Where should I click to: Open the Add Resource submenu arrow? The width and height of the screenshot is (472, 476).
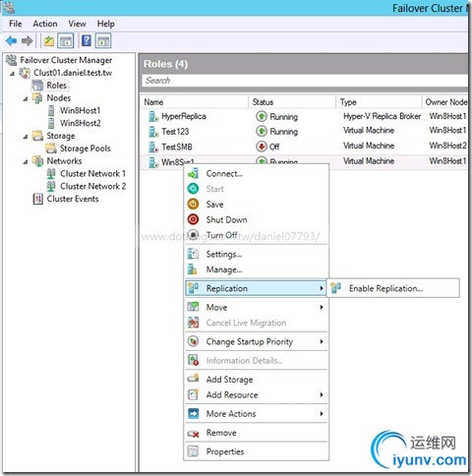(322, 394)
